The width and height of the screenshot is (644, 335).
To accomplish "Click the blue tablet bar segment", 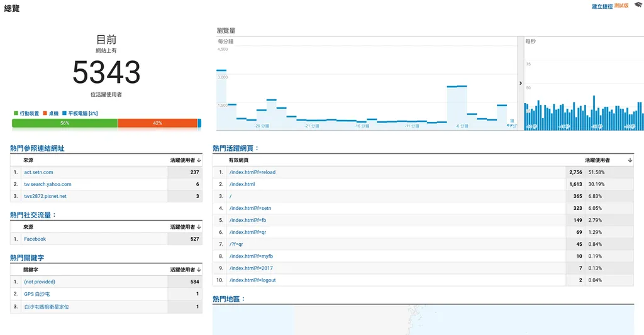I will point(199,123).
